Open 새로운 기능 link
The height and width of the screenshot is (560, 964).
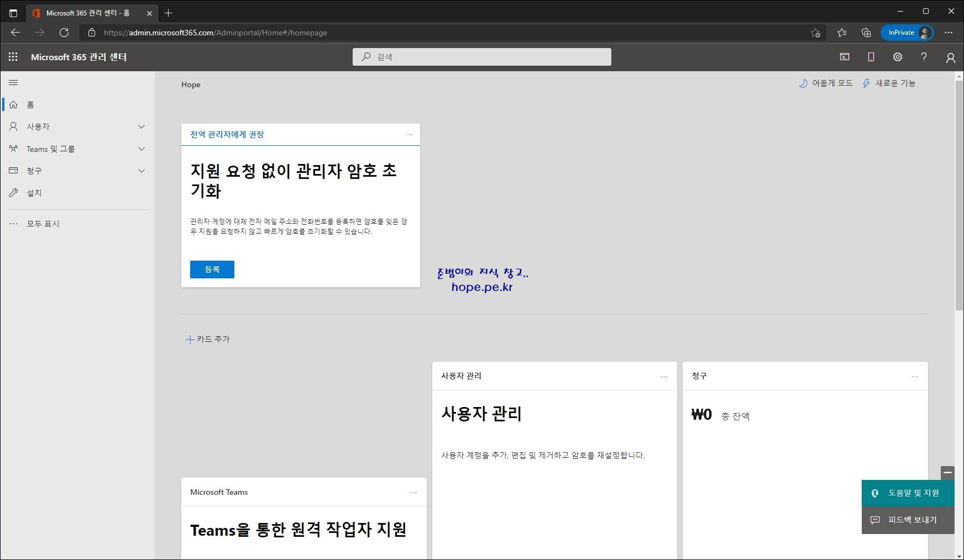(x=889, y=83)
